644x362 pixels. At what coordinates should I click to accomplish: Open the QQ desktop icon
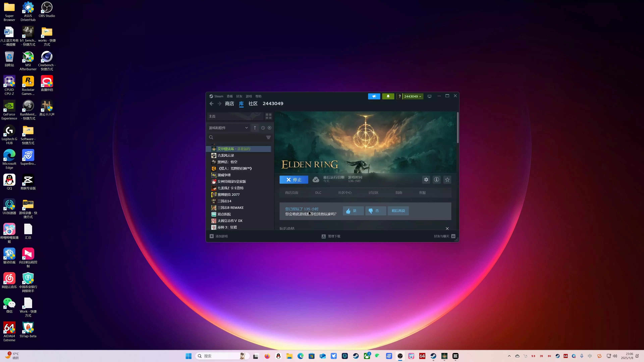9,182
